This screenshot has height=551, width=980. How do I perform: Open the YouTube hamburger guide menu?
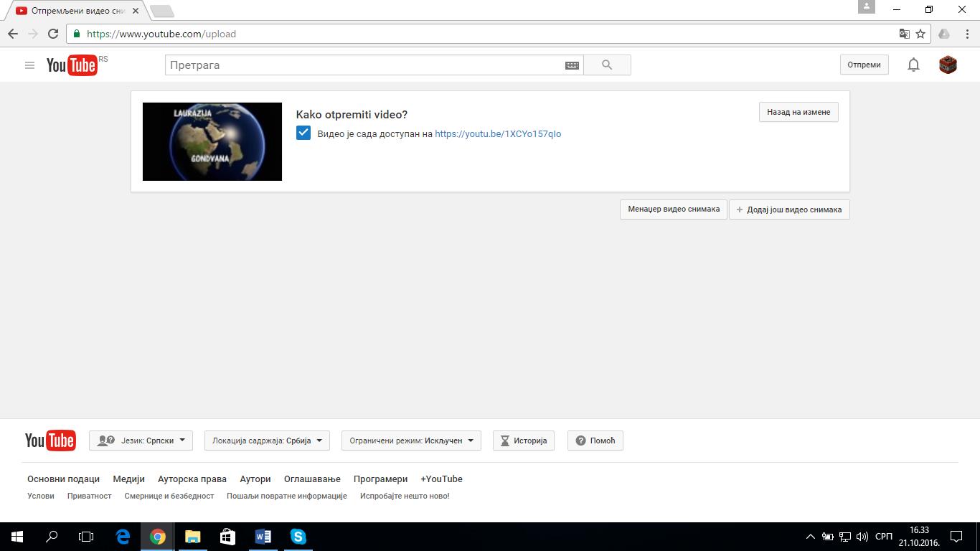[x=29, y=65]
